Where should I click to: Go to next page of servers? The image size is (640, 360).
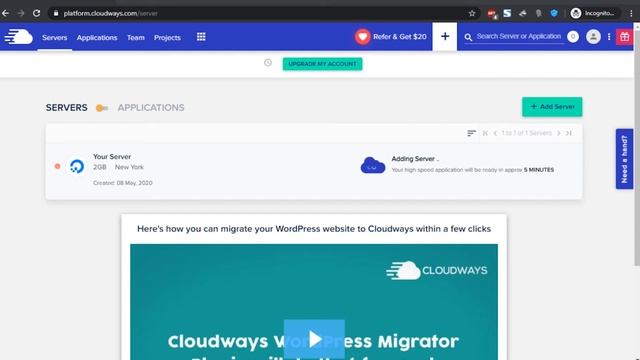[x=559, y=133]
